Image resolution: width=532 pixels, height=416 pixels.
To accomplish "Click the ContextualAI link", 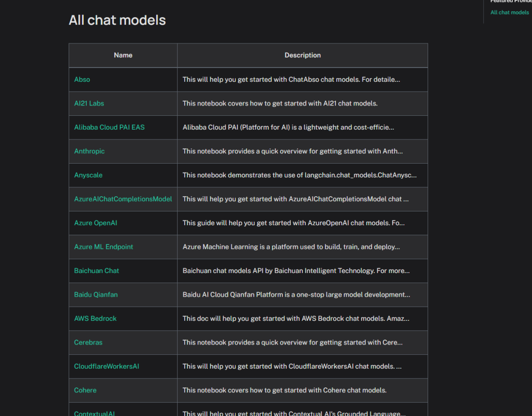I will tap(95, 413).
